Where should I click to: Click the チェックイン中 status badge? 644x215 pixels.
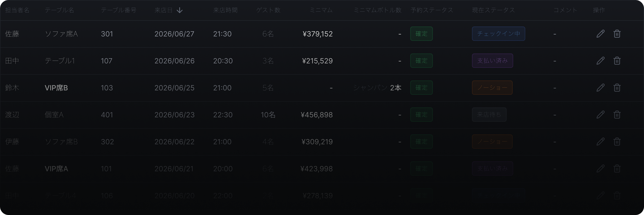point(498,34)
